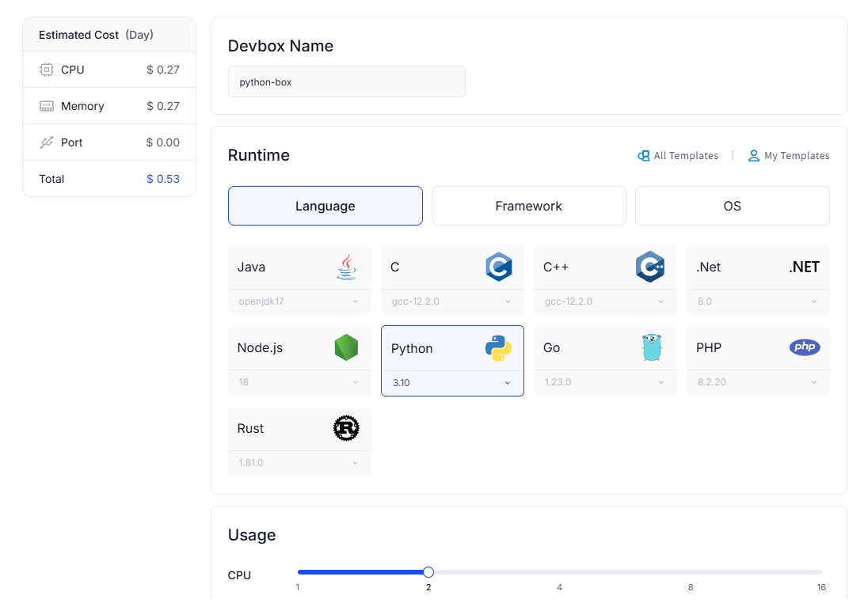Click the PHP oval logo
Screen dimensions: 868x603
point(805,347)
